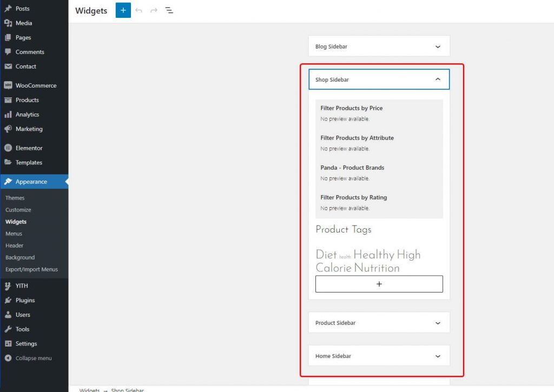Select the Panda - Product Brands widget
554x392 pixels.
tap(352, 168)
